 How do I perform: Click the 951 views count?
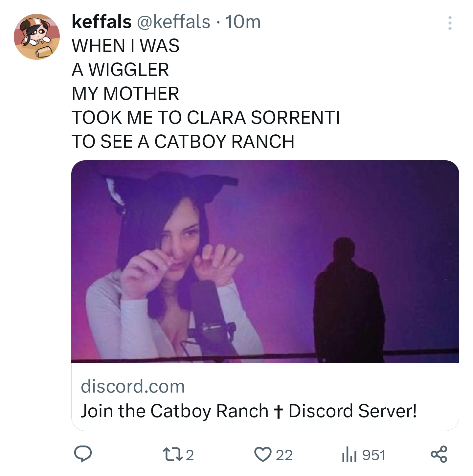(x=374, y=455)
